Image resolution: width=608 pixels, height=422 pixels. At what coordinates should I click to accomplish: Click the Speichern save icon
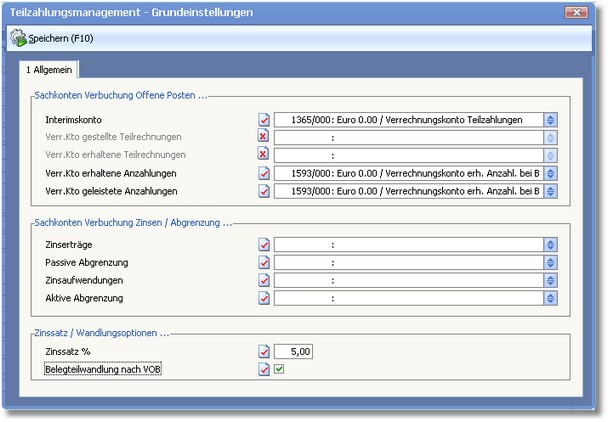click(x=18, y=39)
